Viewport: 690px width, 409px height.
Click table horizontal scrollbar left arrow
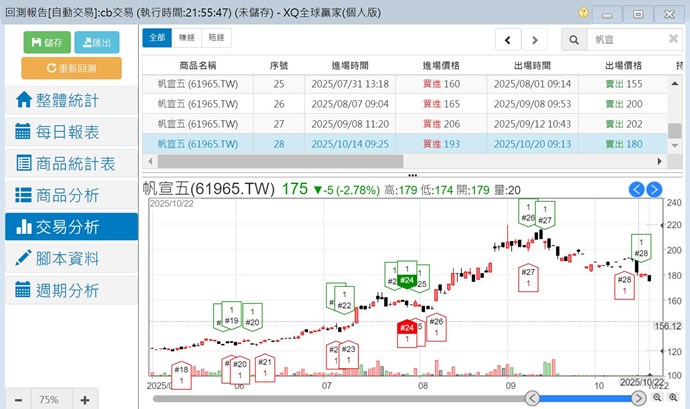150,161
